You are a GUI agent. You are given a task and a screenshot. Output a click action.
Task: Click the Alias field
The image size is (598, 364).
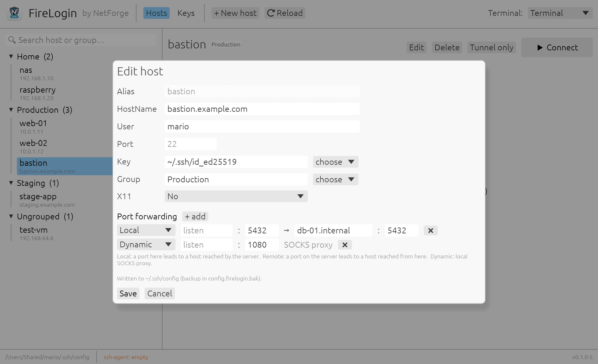262,92
